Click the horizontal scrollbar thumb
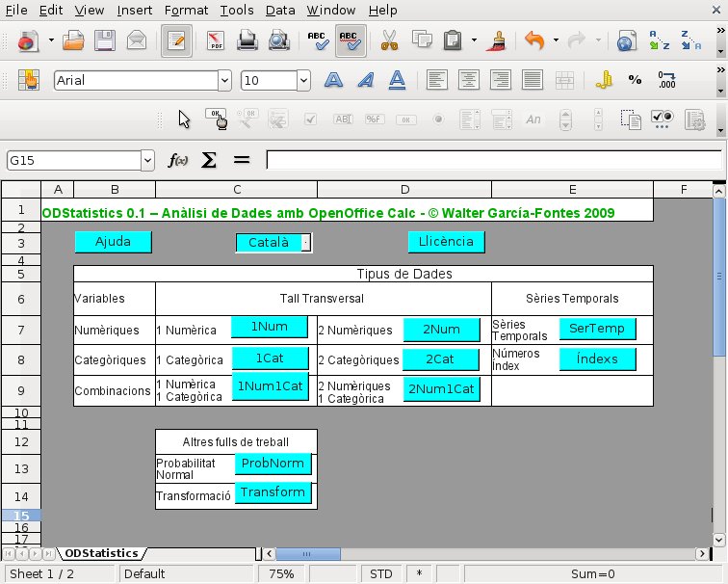Image resolution: width=728 pixels, height=584 pixels. click(x=308, y=554)
